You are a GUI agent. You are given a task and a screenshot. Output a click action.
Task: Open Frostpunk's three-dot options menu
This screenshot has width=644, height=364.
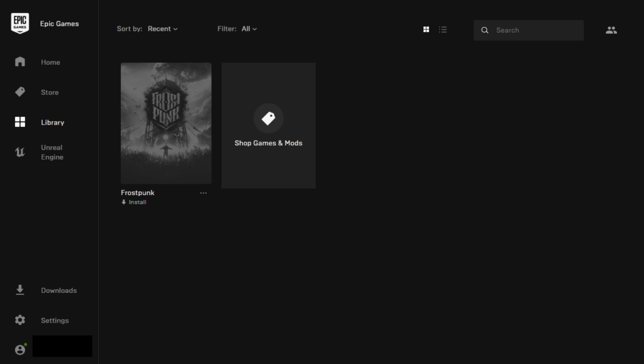(x=203, y=193)
